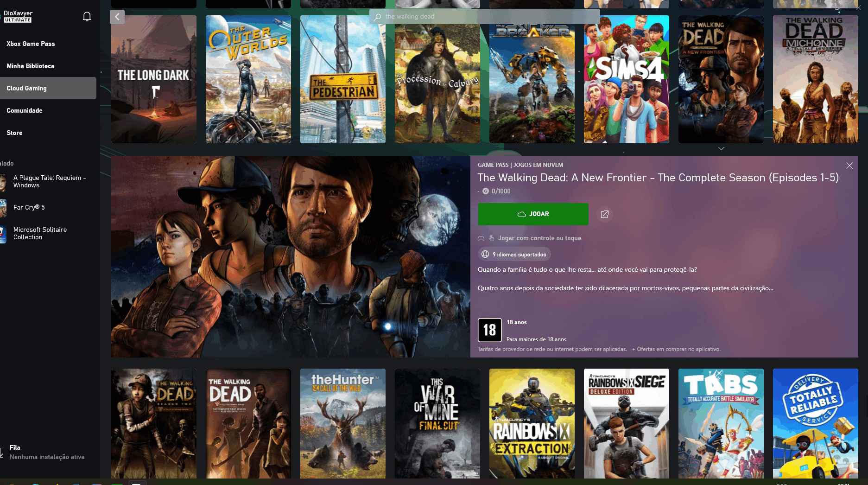Click the 18 age rating badge
The height and width of the screenshot is (485, 868).
pos(489,330)
